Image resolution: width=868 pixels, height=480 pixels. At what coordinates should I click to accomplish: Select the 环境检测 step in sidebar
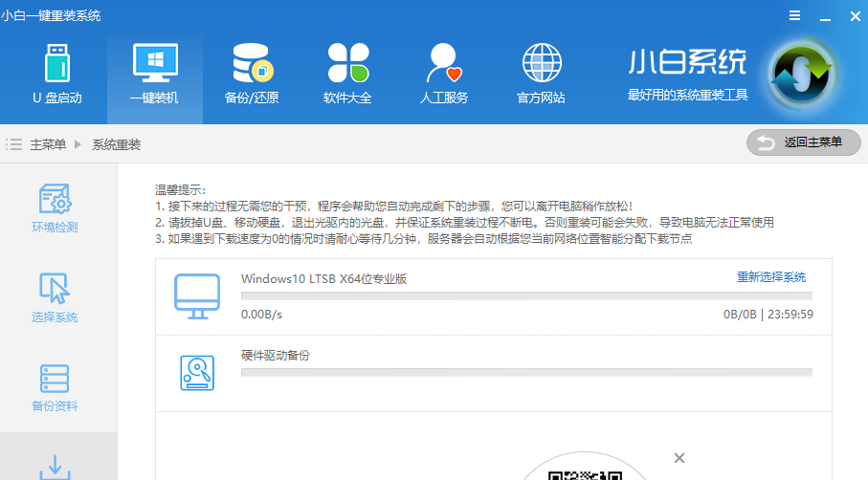pyautogui.click(x=55, y=208)
